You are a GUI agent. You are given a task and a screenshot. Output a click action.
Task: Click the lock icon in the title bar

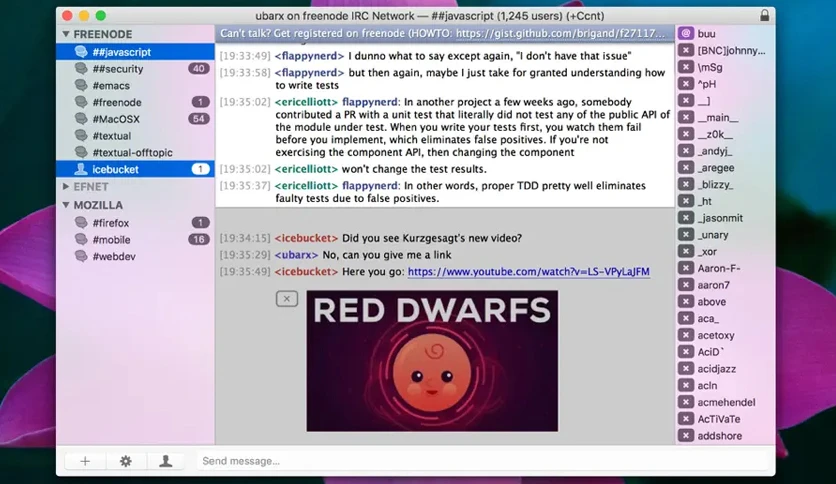coord(765,15)
